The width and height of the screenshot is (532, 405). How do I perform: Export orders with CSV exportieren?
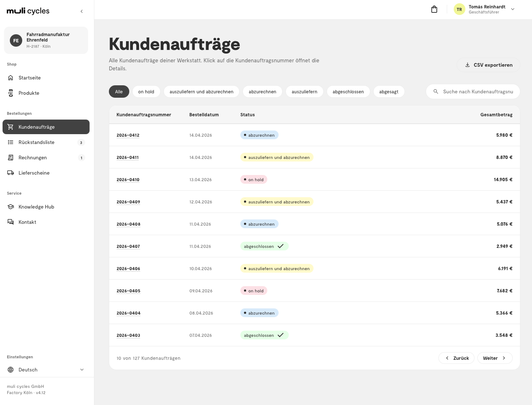tap(488, 65)
